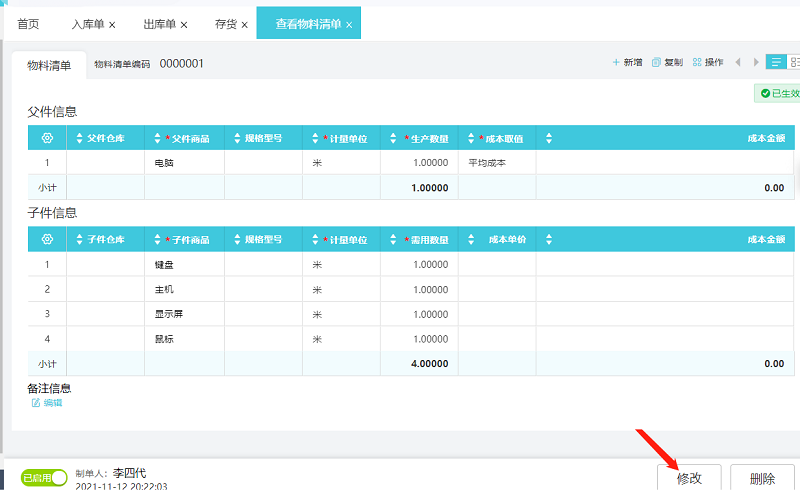Image resolution: width=800 pixels, height=491 pixels.
Task: Sort by 子件仓库 column
Action: pyautogui.click(x=79, y=239)
